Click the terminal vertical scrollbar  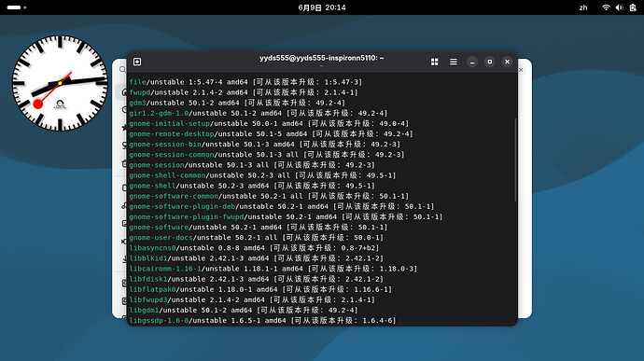pos(515,160)
